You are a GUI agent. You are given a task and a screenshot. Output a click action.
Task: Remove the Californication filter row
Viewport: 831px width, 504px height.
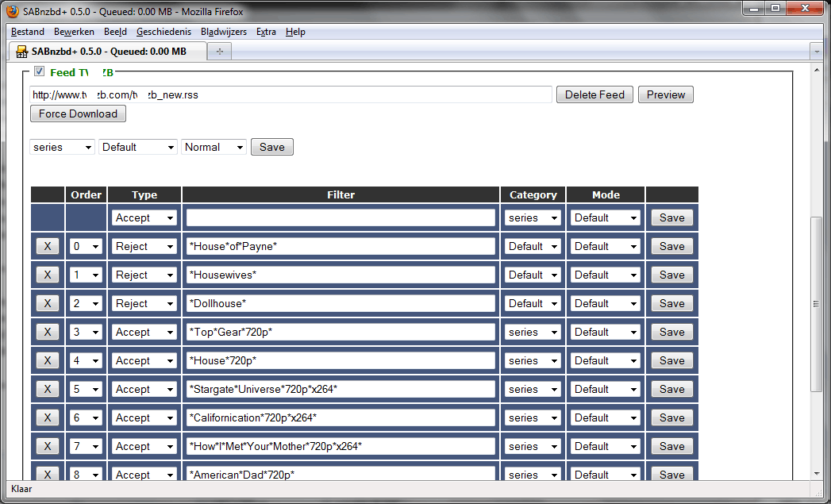47,418
